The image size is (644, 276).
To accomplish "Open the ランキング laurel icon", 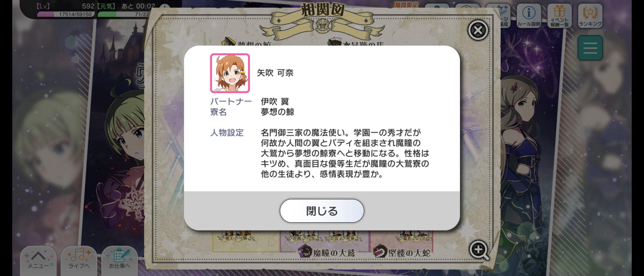I will click(x=590, y=16).
